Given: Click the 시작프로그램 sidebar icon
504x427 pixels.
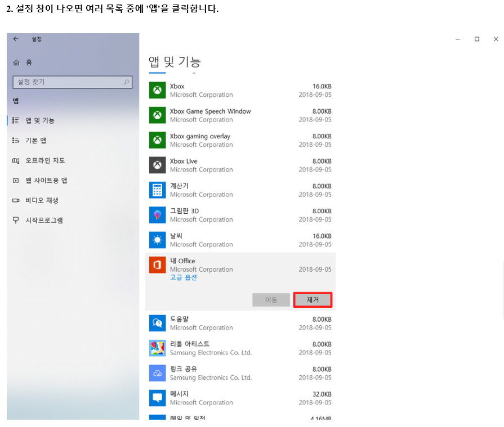Looking at the screenshot, I should [x=15, y=220].
